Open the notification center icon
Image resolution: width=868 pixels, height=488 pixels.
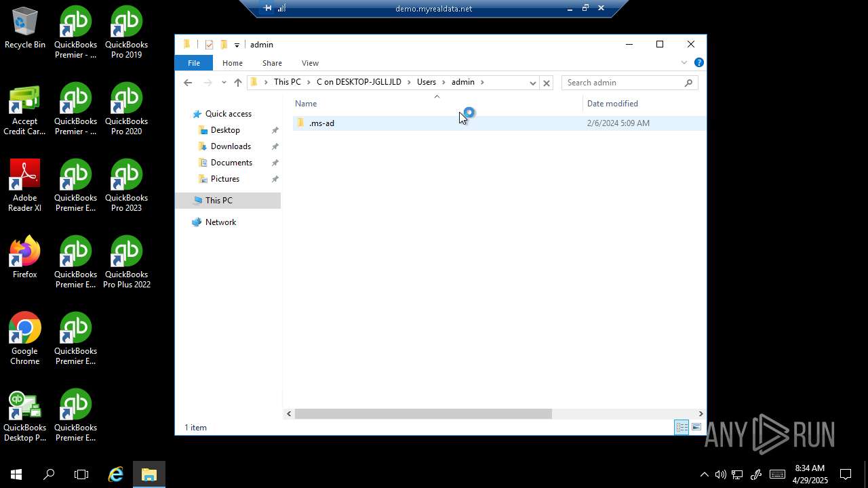tap(846, 474)
